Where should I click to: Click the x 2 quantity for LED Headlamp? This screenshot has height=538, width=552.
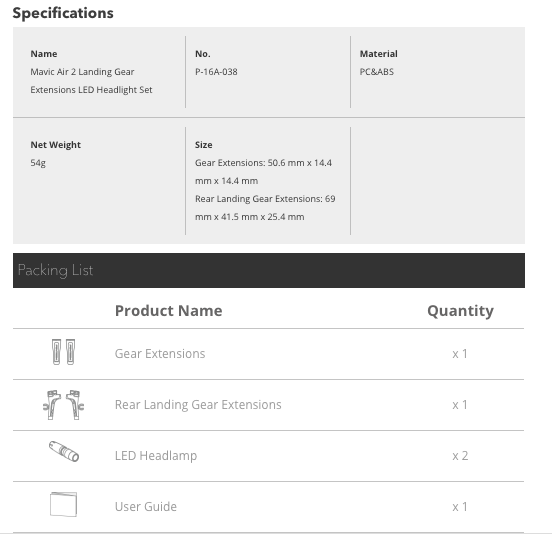(x=460, y=456)
